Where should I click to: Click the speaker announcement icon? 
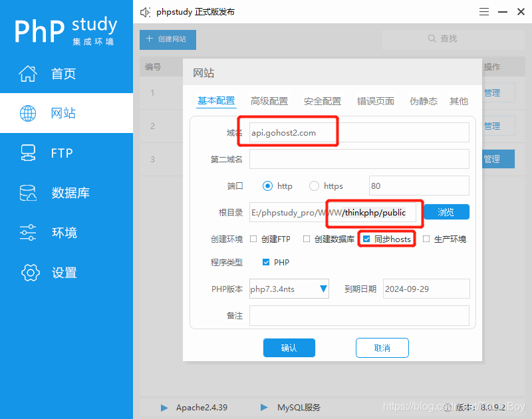pyautogui.click(x=145, y=12)
